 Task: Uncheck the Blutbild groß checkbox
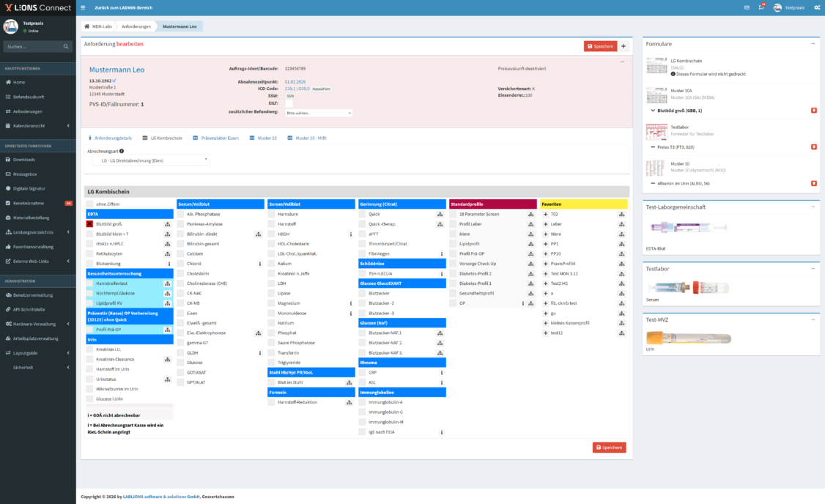[90, 224]
